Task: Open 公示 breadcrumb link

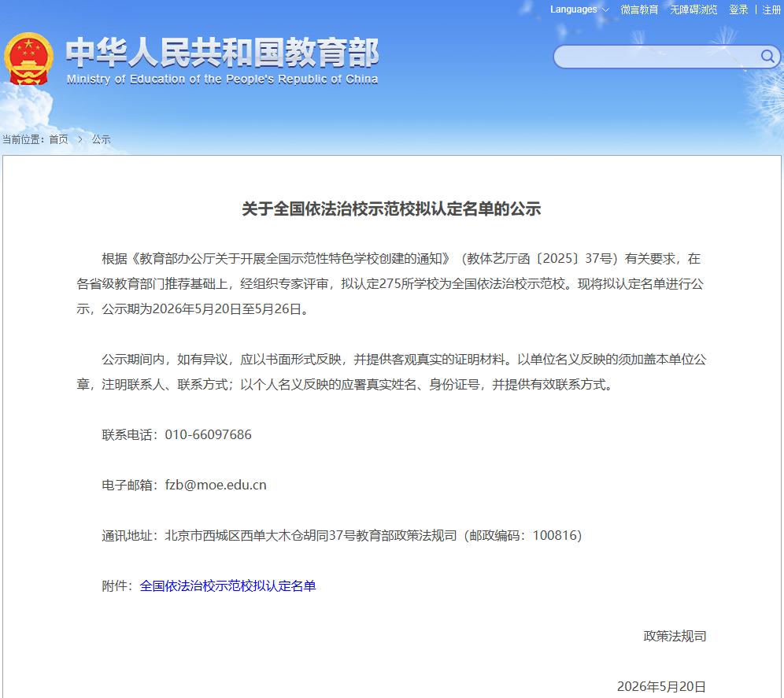Action: point(101,139)
